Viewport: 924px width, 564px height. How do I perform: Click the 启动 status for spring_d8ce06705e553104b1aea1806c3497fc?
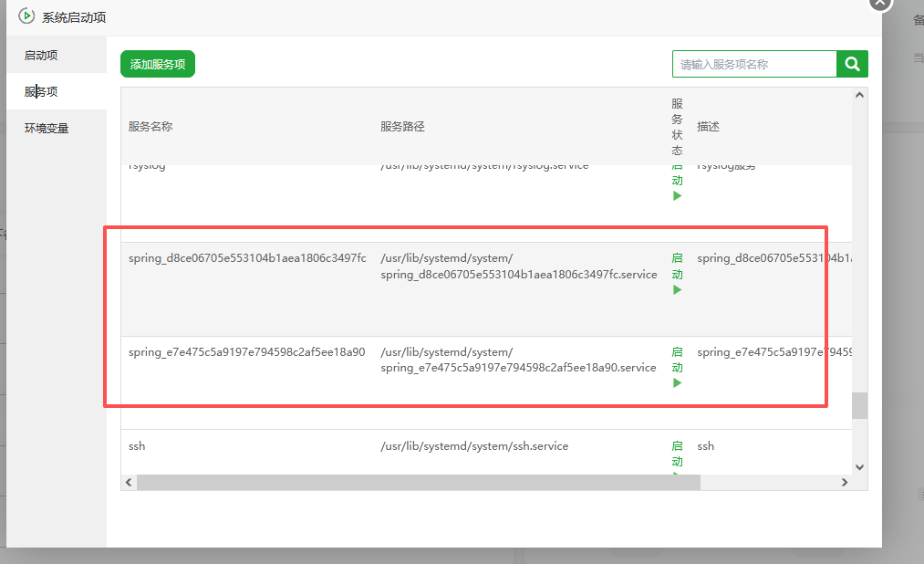677,266
